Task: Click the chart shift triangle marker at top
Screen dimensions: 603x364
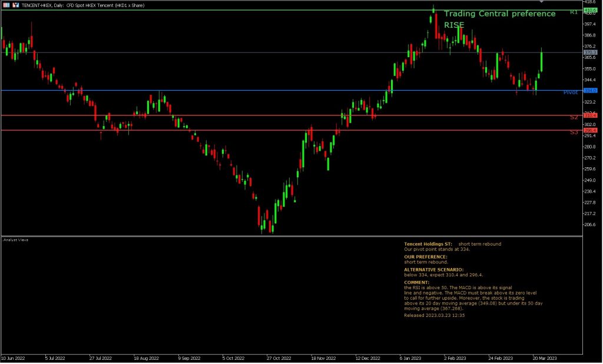Action: (x=542, y=2)
